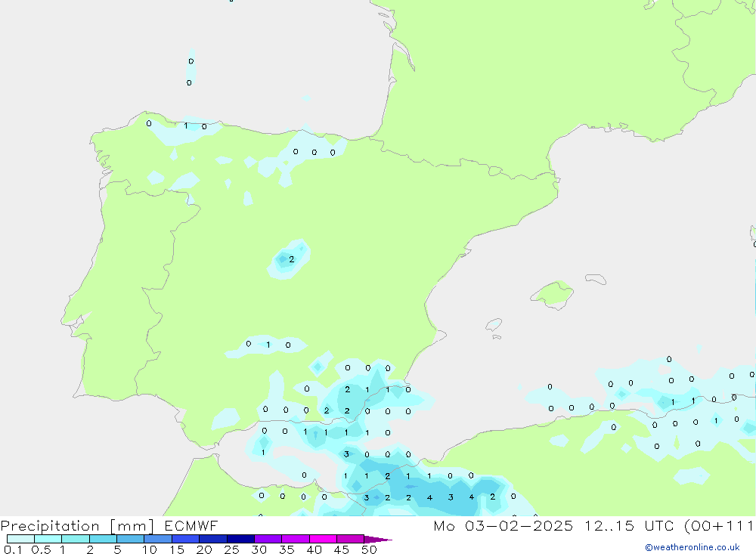Click the '35' legend scale label
The height and width of the screenshot is (554, 756).
(287, 549)
